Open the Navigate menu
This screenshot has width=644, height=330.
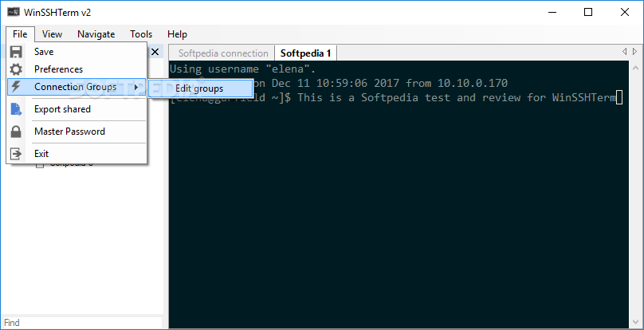[x=96, y=34]
